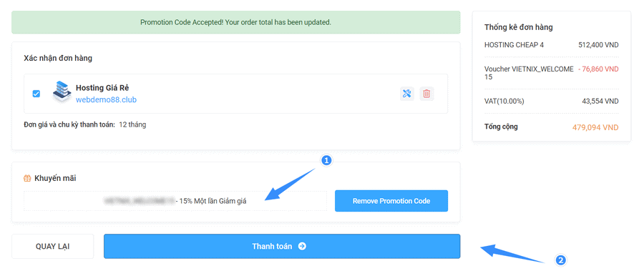Screen dimensions: 644x271
Task: Click the arrow icon inside the Thanh toán button
Action: pos(302,247)
